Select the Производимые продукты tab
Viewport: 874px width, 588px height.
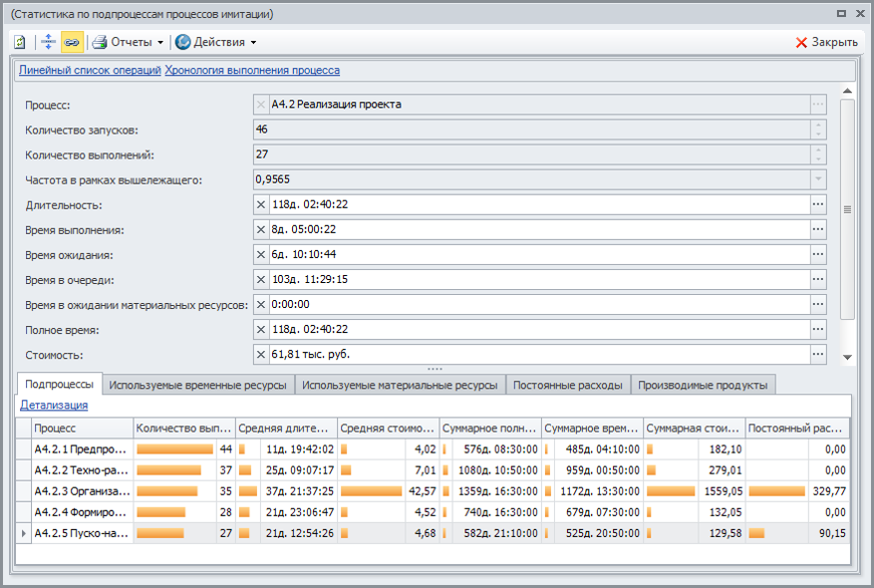coord(702,385)
